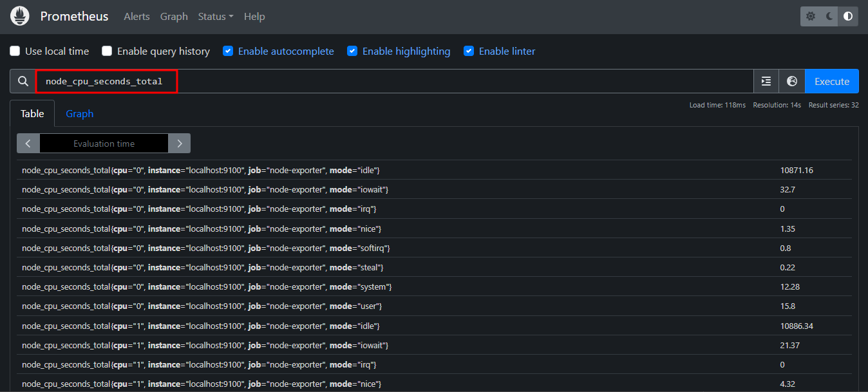The image size is (868, 392).
Task: Open the Evaluation time picker
Action: [x=103, y=143]
